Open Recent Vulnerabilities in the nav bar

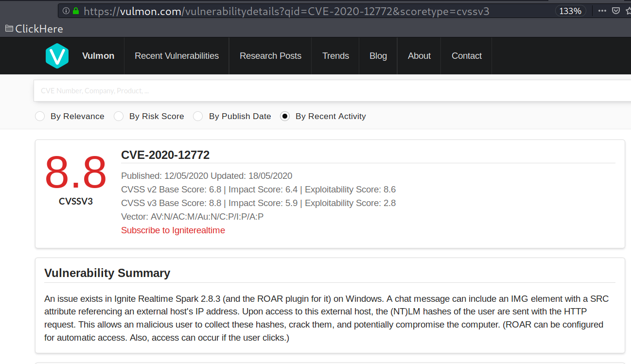tap(176, 56)
